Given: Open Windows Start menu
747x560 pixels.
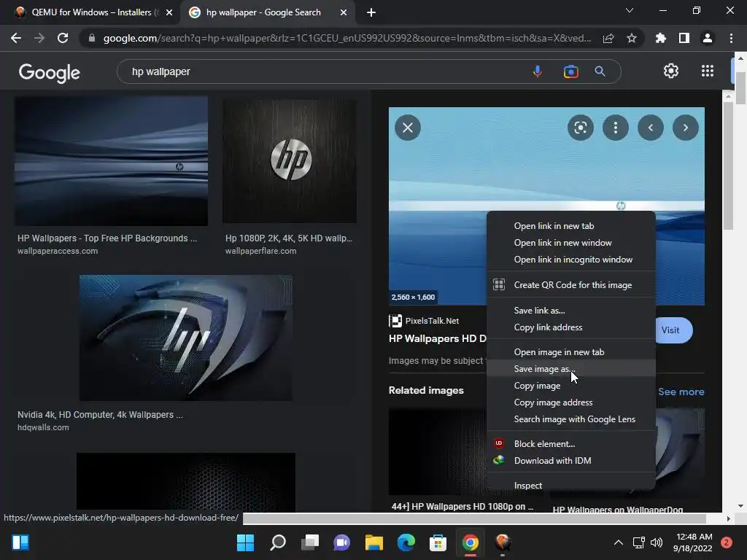Looking at the screenshot, I should click(245, 542).
